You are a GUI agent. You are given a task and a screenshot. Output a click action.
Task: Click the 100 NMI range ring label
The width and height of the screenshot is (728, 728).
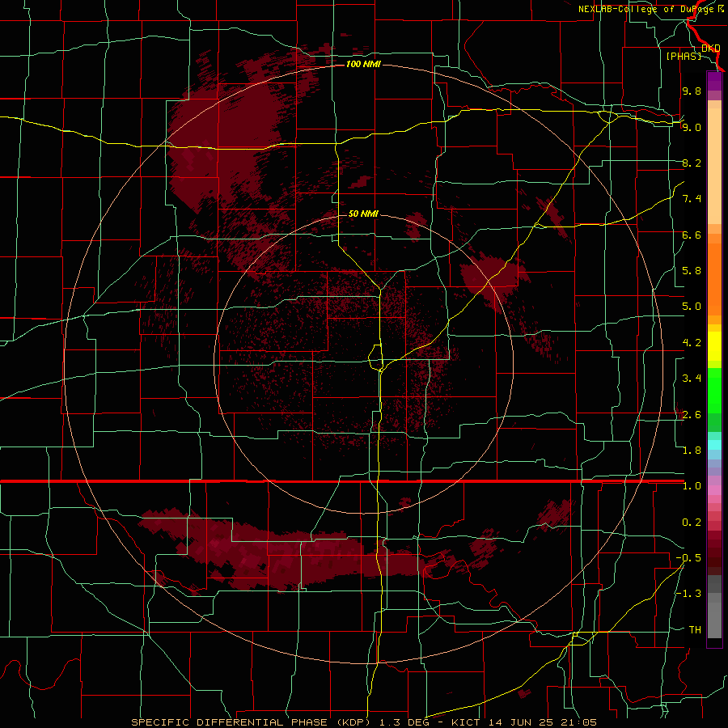coord(363,64)
